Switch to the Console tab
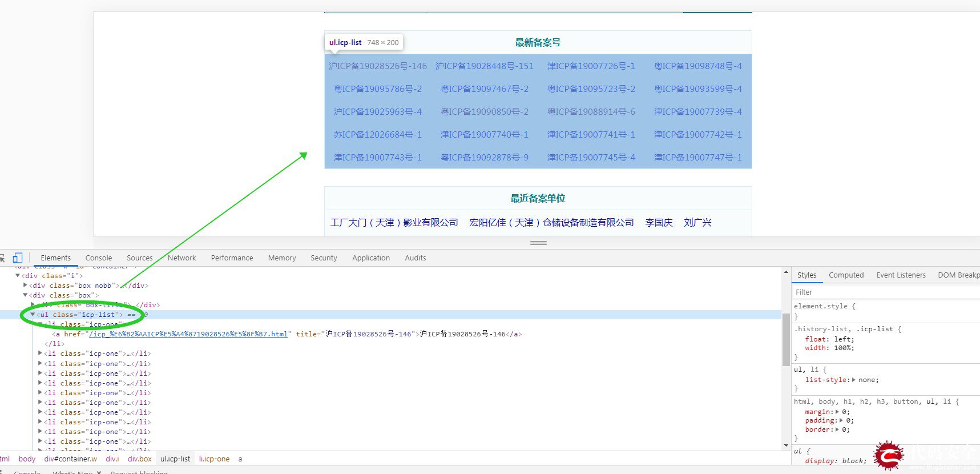 (x=99, y=258)
